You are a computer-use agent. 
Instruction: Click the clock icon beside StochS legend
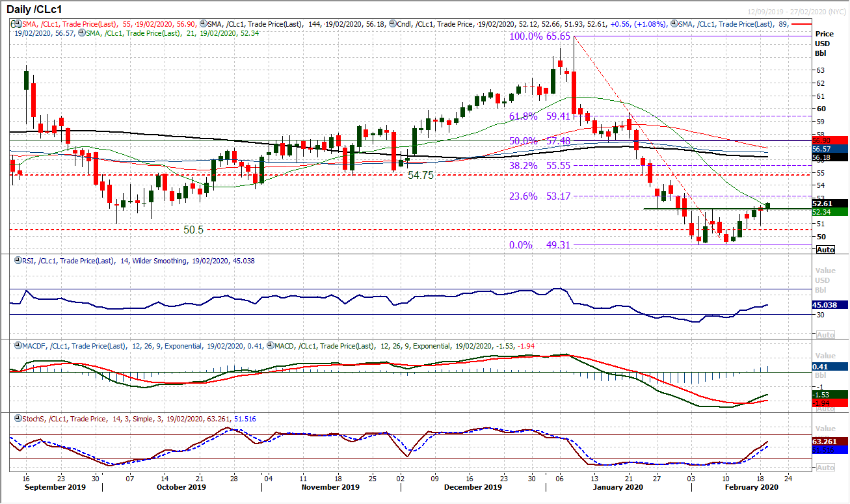pyautogui.click(x=18, y=419)
